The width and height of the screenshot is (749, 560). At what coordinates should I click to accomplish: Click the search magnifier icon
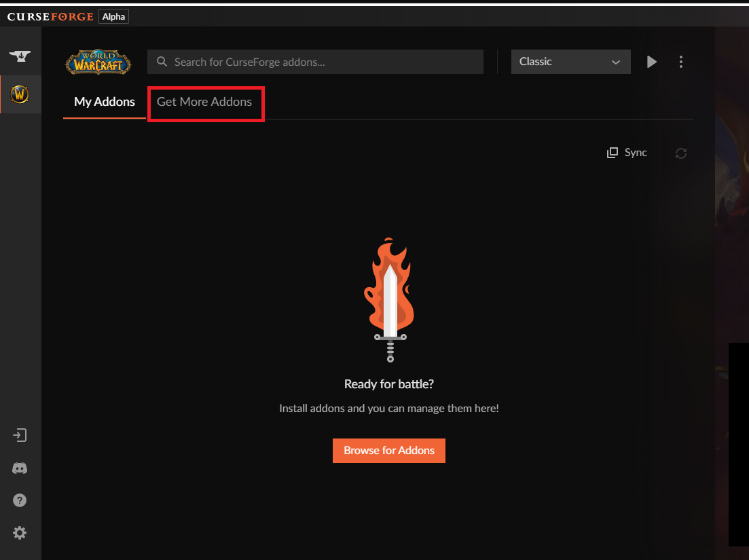coord(162,62)
